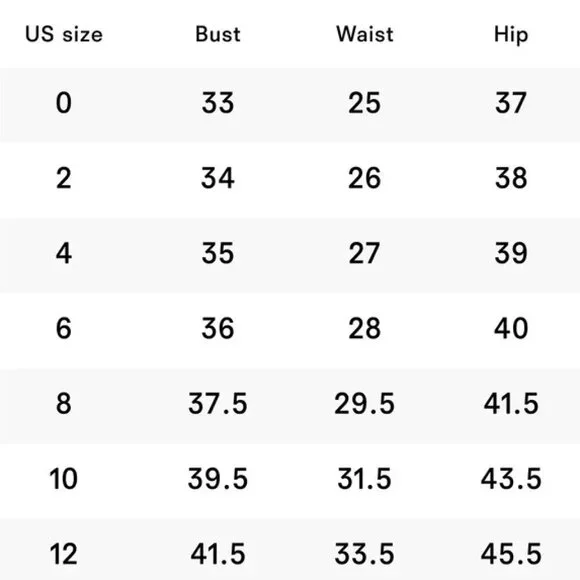Click the US size column header

pyautogui.click(x=64, y=34)
